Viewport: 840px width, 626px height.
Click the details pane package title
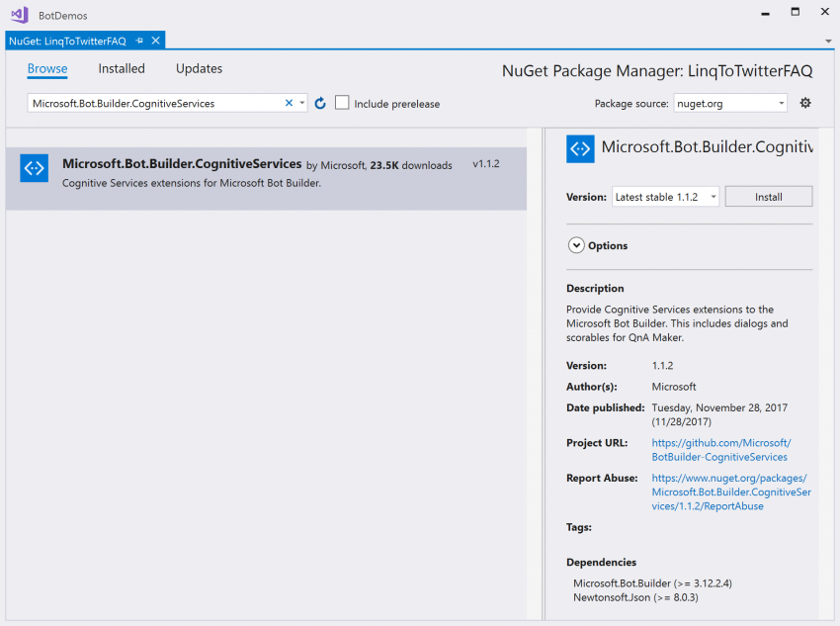point(708,146)
